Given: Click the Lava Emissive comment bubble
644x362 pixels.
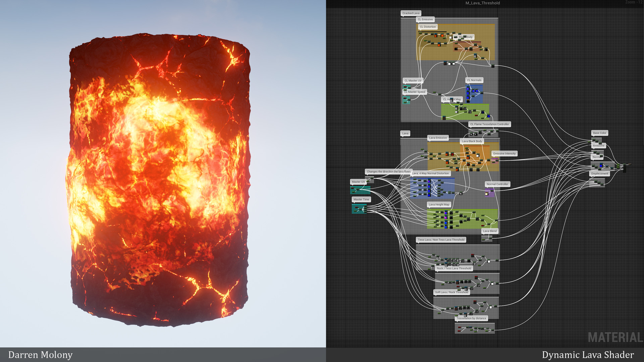Looking at the screenshot, I should pyautogui.click(x=438, y=138).
